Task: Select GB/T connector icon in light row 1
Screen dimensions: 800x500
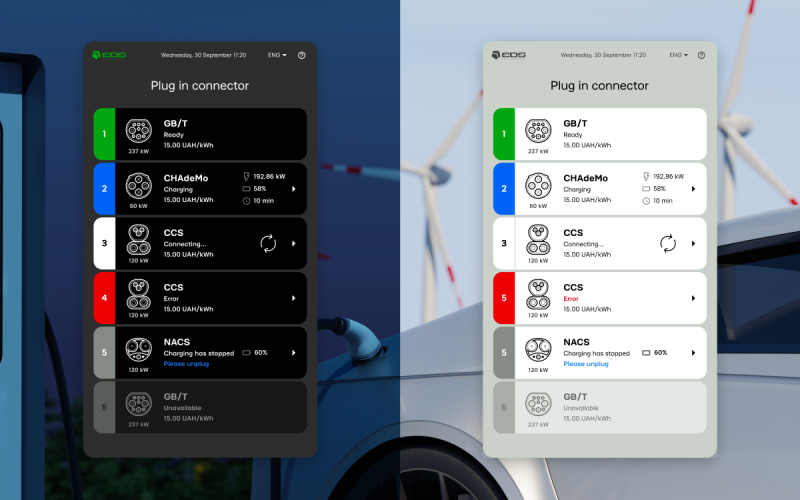Action: pos(538,131)
